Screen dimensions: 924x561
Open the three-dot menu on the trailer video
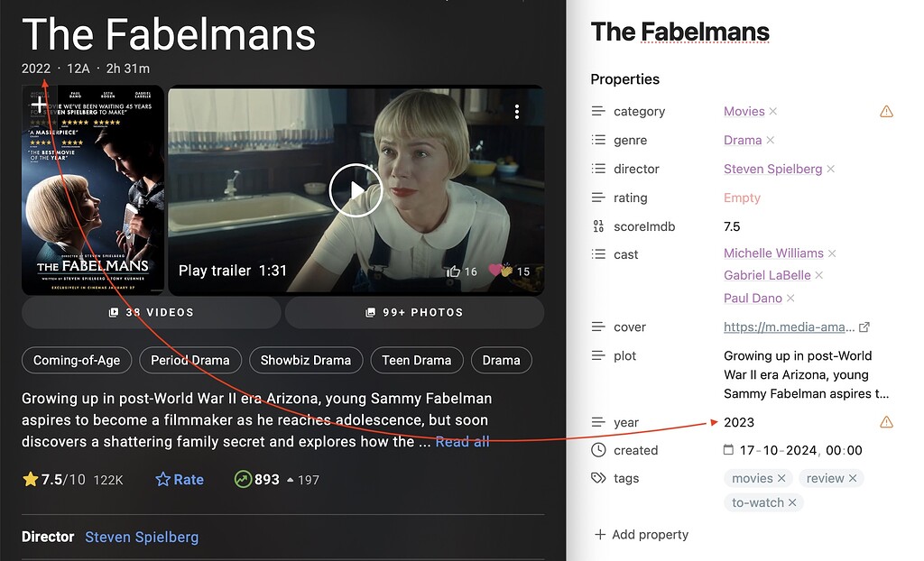(x=517, y=110)
